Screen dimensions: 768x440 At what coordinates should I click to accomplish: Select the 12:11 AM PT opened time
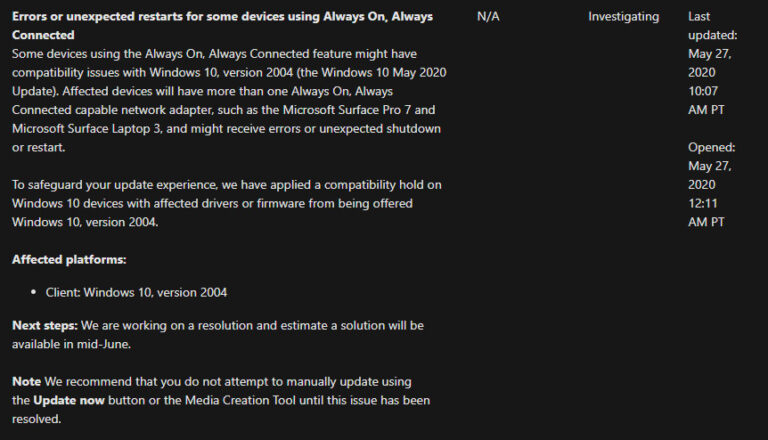[706, 213]
